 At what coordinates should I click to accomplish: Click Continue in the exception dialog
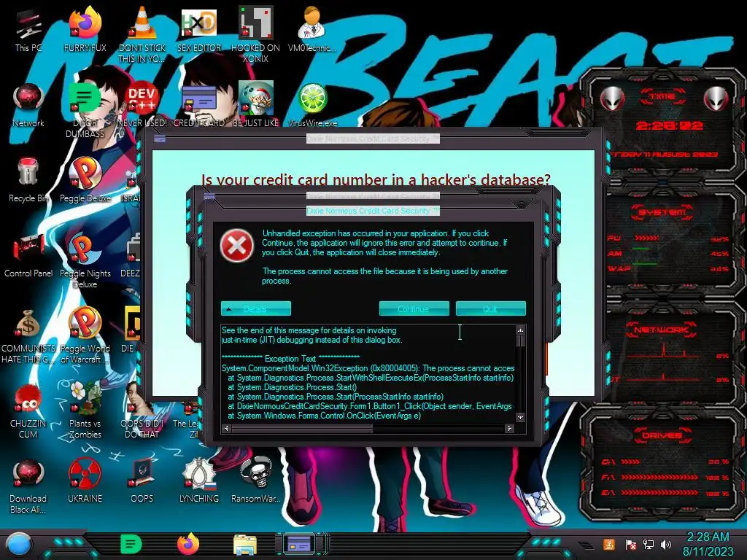pyautogui.click(x=414, y=308)
